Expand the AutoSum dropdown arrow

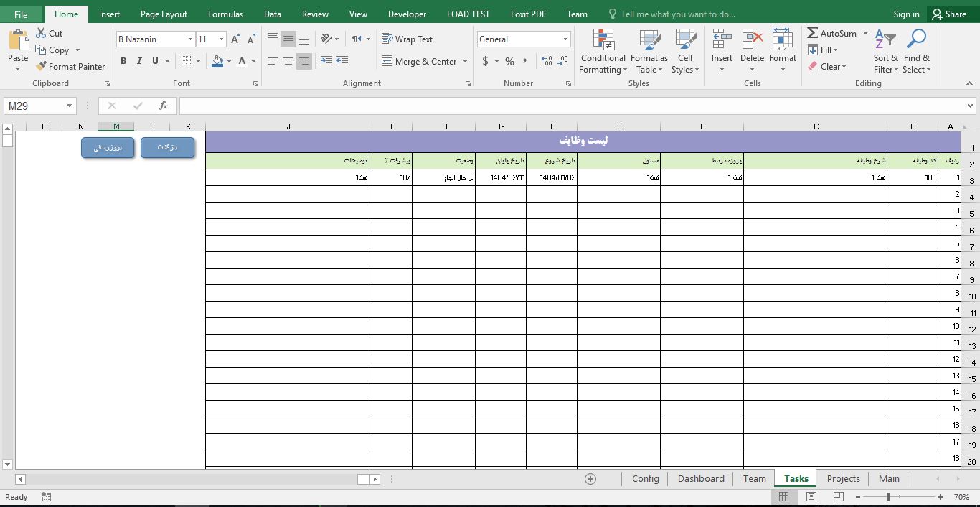click(865, 34)
